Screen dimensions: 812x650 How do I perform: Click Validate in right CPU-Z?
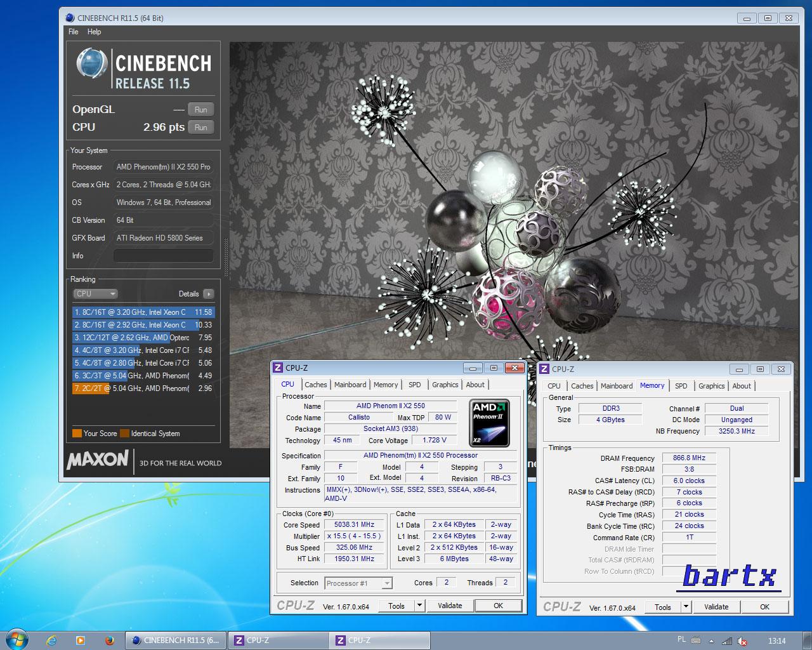pyautogui.click(x=716, y=607)
